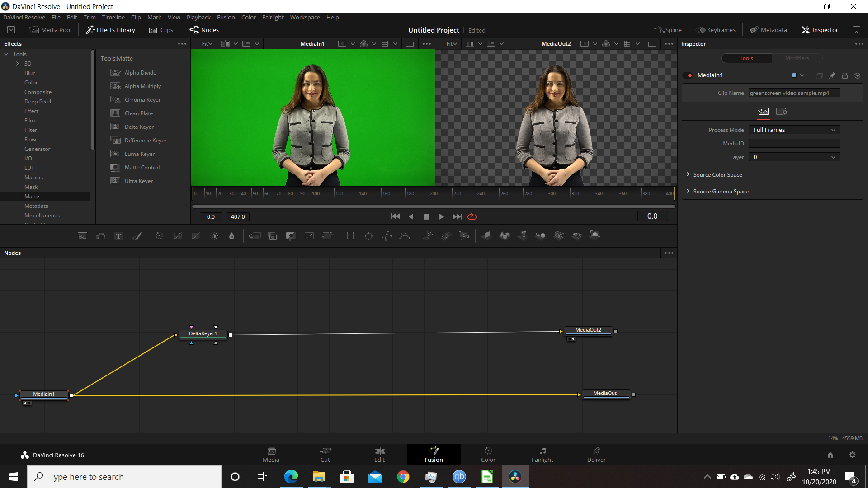Expand the 3D tools category
The width and height of the screenshot is (868, 488).
18,63
